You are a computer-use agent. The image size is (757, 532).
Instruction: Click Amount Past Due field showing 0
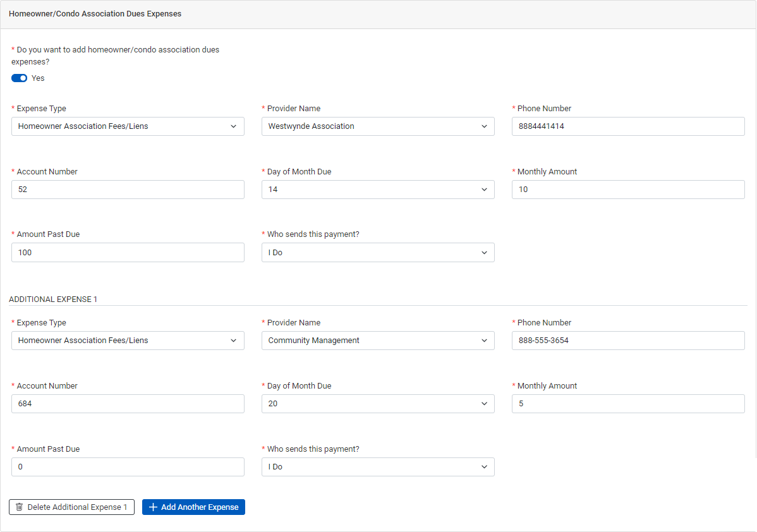click(x=128, y=467)
